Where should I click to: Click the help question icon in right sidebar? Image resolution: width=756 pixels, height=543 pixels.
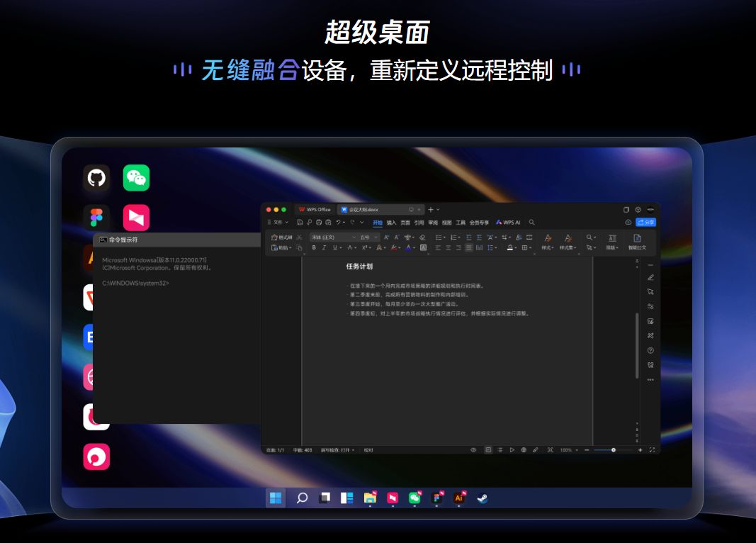(650, 351)
